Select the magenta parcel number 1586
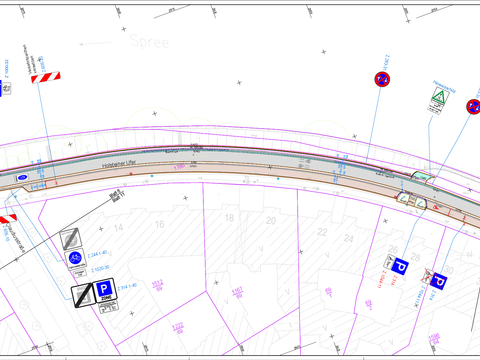Screen dimensions: 480x360 pyautogui.click(x=434, y=338)
